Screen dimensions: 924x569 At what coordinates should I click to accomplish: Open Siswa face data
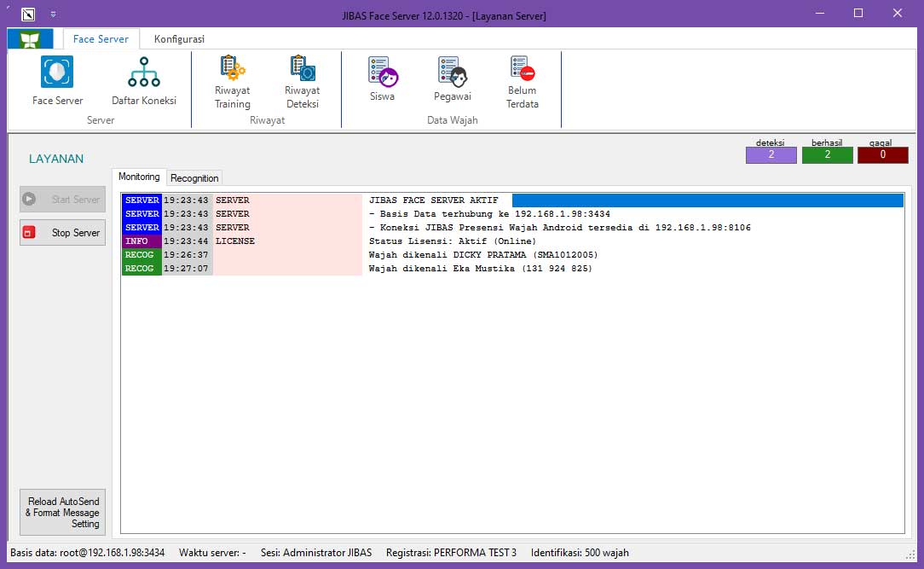pyautogui.click(x=383, y=79)
